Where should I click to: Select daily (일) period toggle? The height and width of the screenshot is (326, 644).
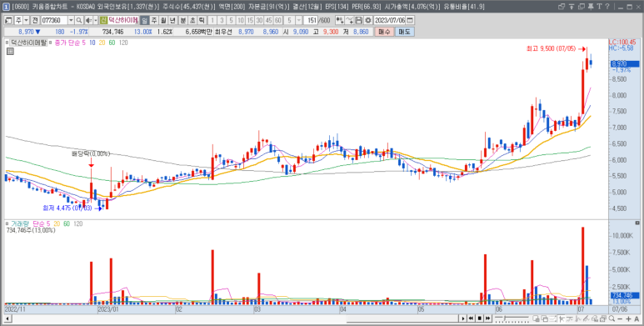point(145,20)
